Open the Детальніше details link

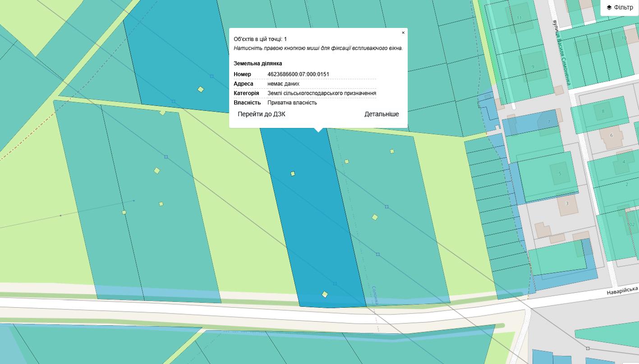(382, 114)
